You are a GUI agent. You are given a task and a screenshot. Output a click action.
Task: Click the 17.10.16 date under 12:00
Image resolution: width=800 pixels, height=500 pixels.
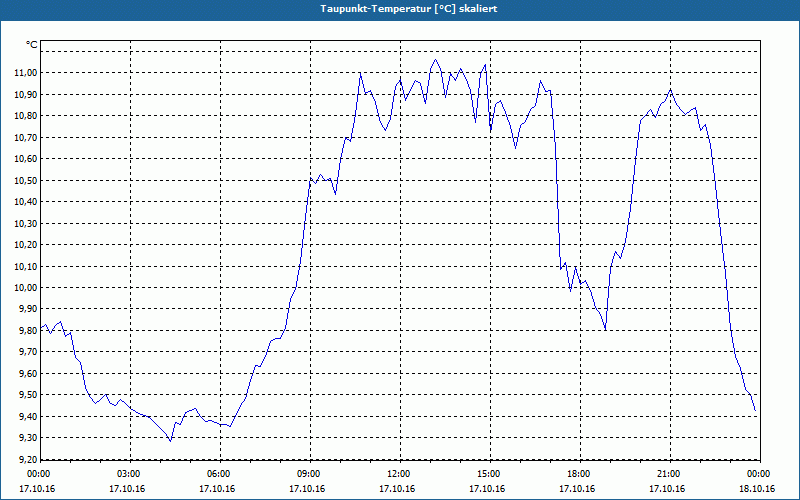(397, 489)
